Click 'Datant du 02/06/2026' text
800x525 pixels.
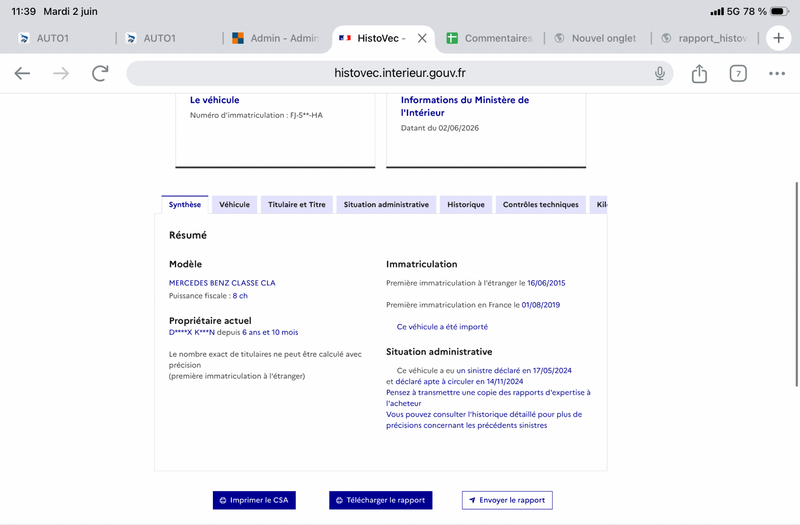[x=440, y=128]
